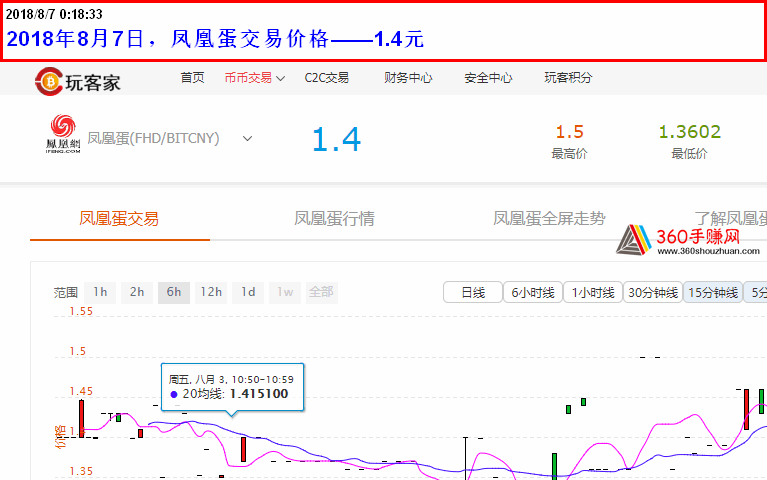The width and height of the screenshot is (767, 480).
Task: Click the 凤凰网 coin logo icon
Action: [63, 133]
